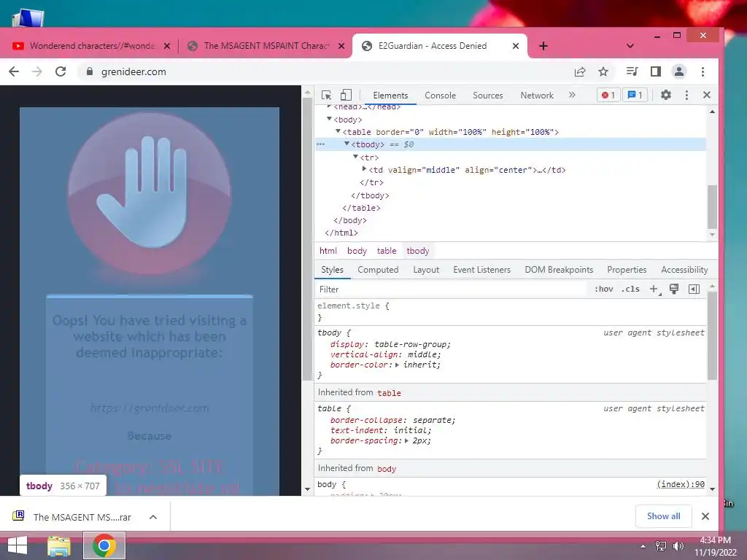Add a new style rule plus icon
This screenshot has width=747, height=560.
coord(654,289)
